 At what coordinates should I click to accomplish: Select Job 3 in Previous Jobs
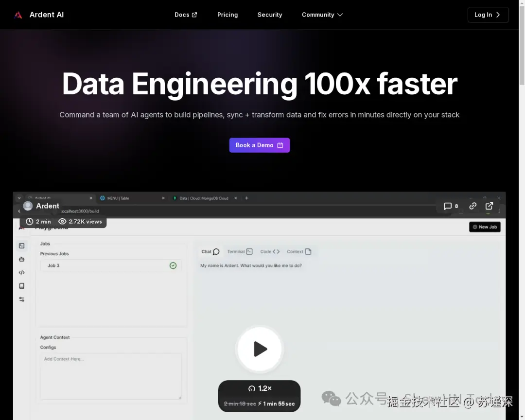pos(111,265)
